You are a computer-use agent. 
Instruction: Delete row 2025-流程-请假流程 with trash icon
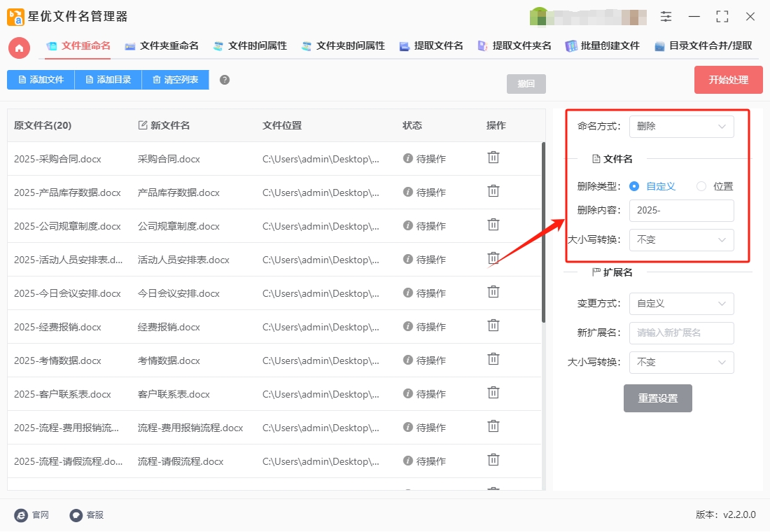493,461
